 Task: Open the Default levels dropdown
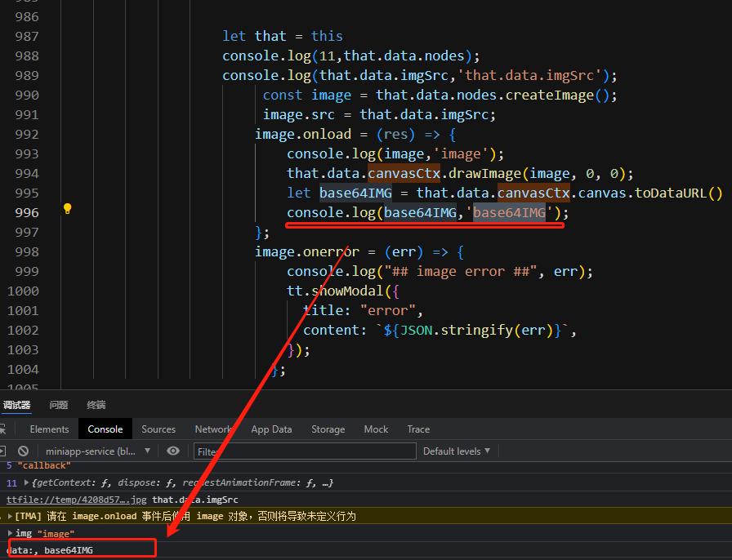click(456, 451)
